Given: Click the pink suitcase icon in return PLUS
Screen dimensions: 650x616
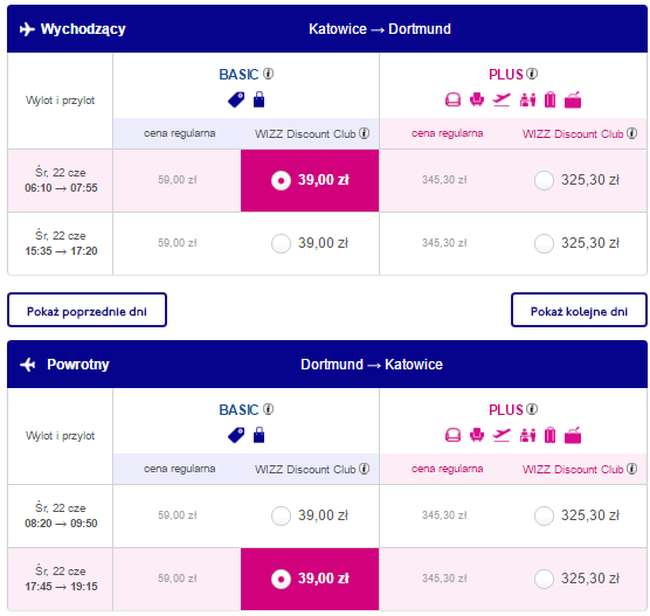Looking at the screenshot, I should 550,435.
